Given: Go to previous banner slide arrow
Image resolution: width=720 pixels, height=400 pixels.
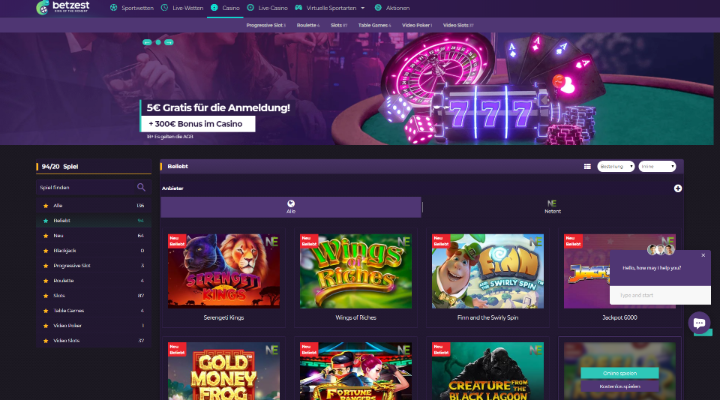Looking at the screenshot, I should [147, 42].
